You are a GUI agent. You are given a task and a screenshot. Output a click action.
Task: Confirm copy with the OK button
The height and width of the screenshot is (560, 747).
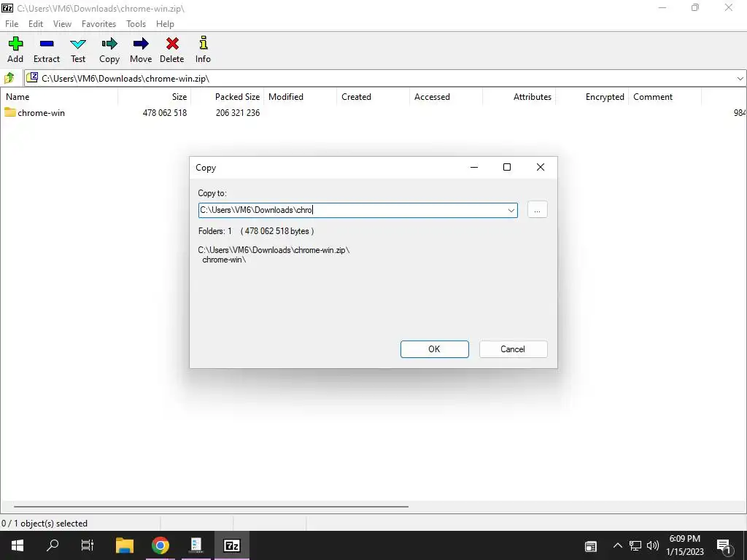[435, 349]
